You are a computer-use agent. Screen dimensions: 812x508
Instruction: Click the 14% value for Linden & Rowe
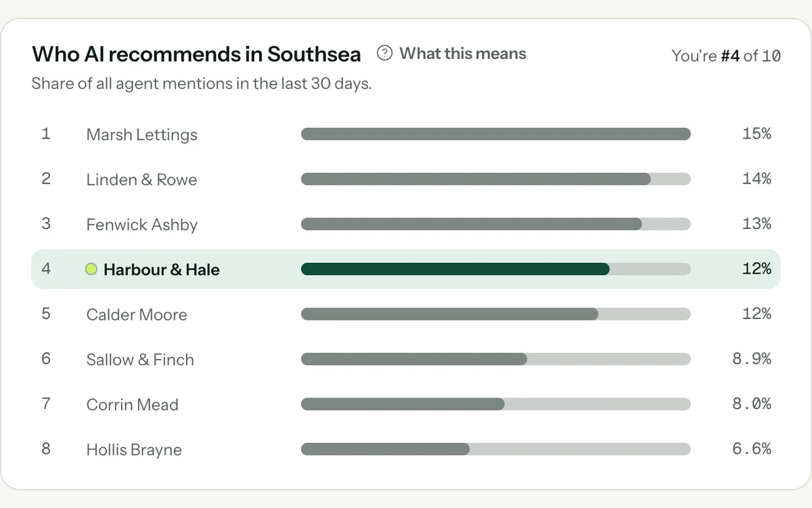(x=757, y=179)
